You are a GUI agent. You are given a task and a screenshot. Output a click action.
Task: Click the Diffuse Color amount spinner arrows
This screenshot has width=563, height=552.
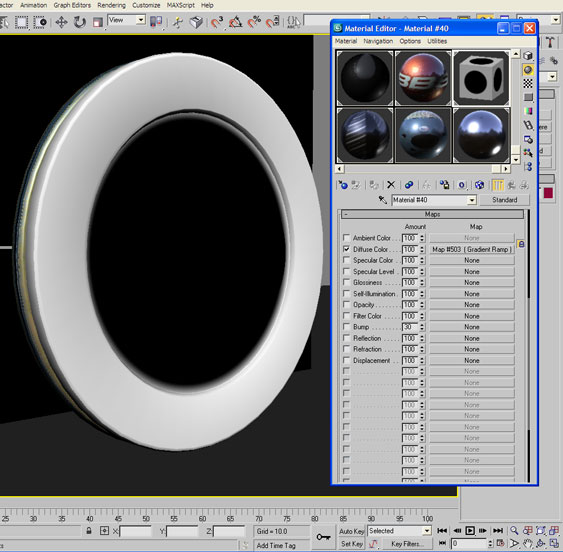click(x=422, y=249)
